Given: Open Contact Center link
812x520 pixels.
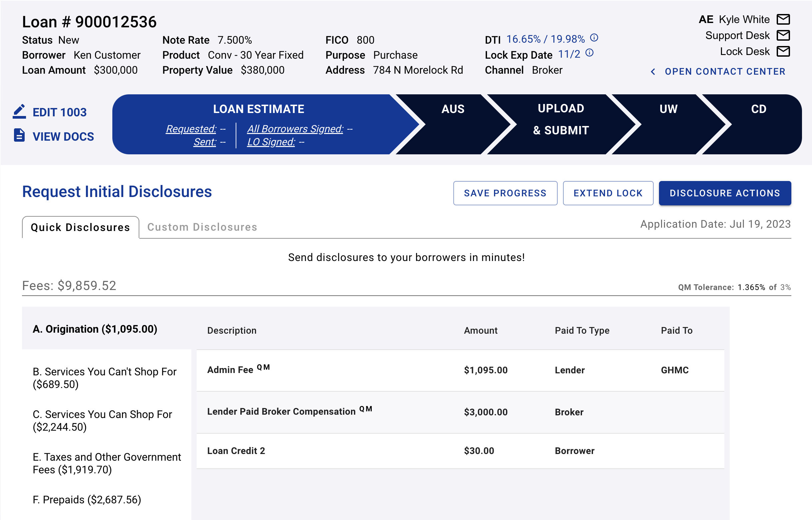Looking at the screenshot, I should click(x=725, y=72).
